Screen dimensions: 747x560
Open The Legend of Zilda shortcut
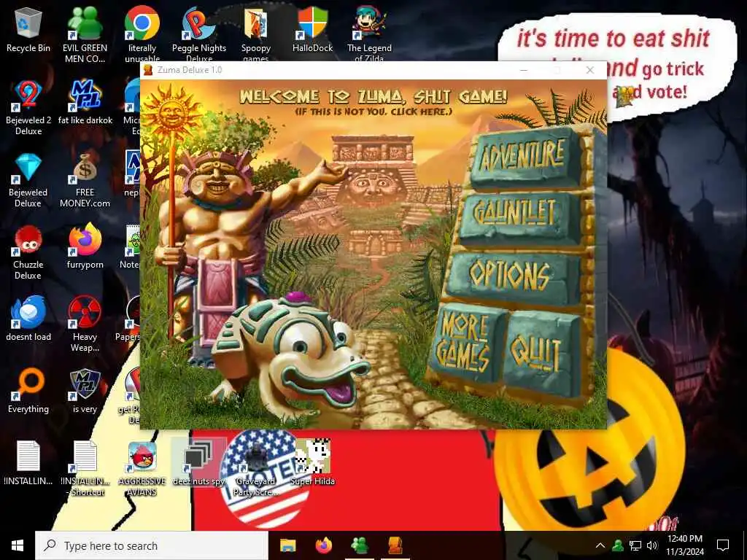tap(369, 34)
